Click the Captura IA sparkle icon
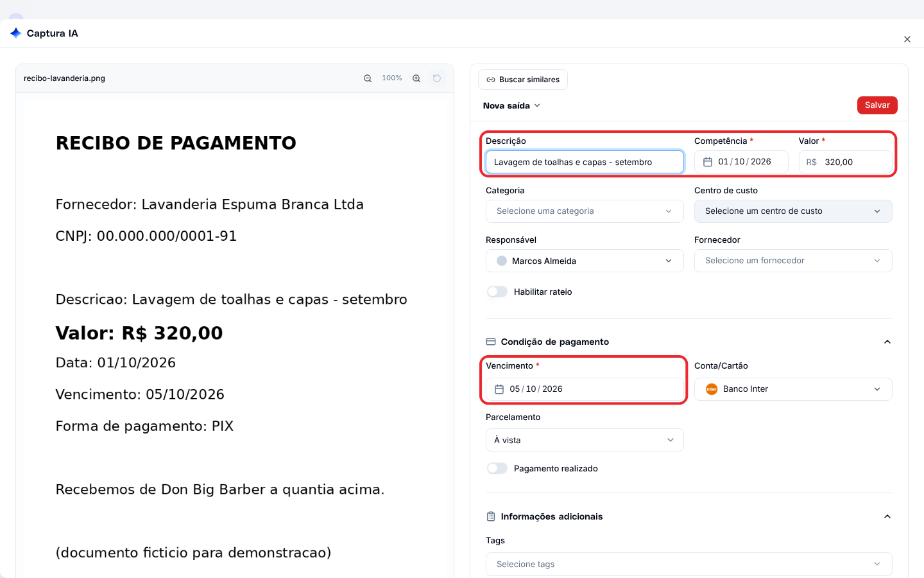 (x=16, y=33)
